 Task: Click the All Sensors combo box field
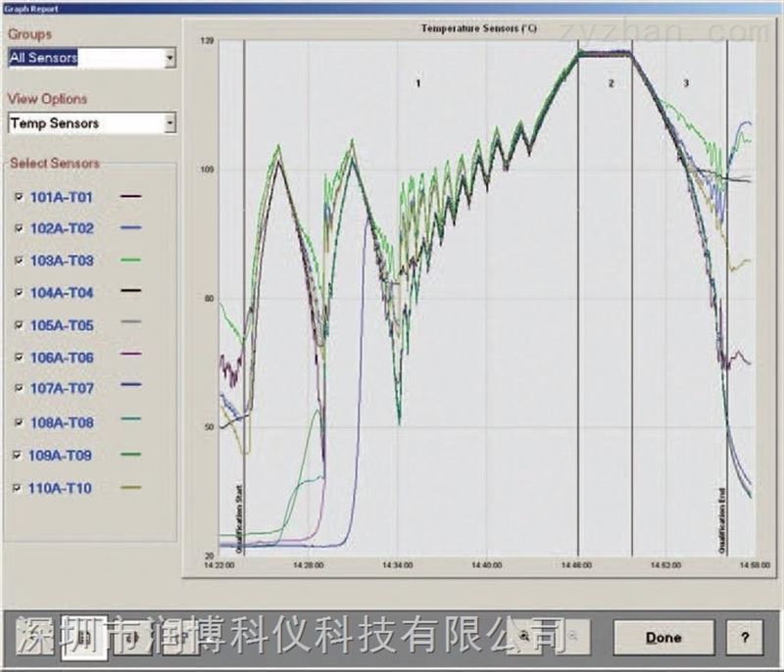pyautogui.click(x=83, y=58)
